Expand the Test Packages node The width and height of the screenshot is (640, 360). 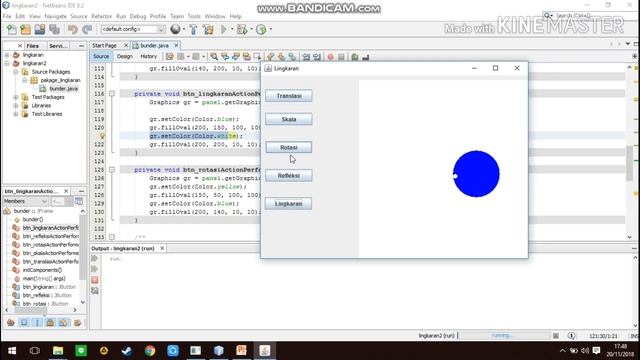[x=16, y=97]
